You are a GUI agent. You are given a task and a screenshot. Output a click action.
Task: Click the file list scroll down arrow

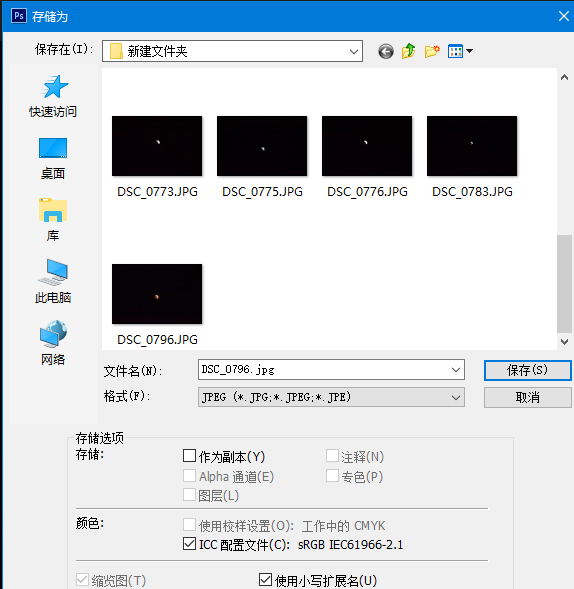tap(564, 341)
